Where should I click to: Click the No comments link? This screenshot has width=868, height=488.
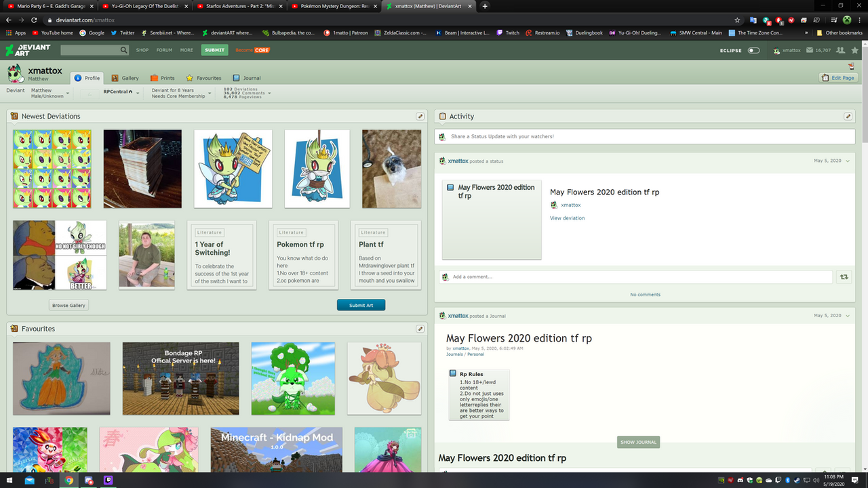(645, 294)
